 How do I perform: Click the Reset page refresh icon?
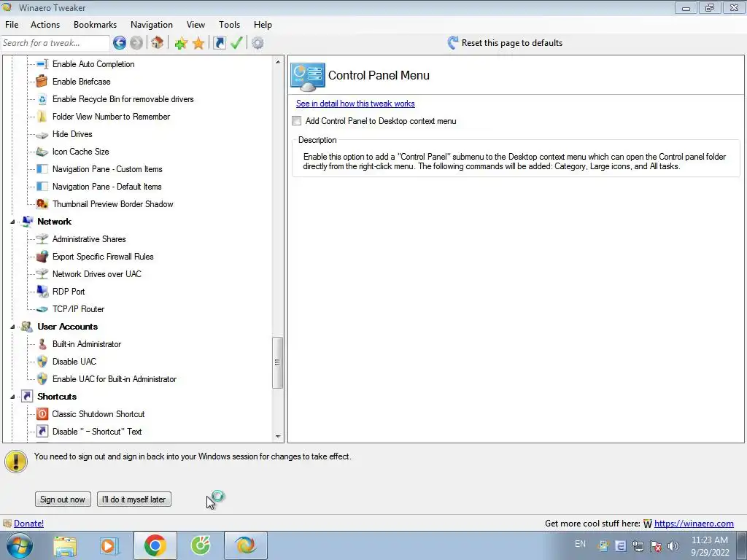(452, 43)
